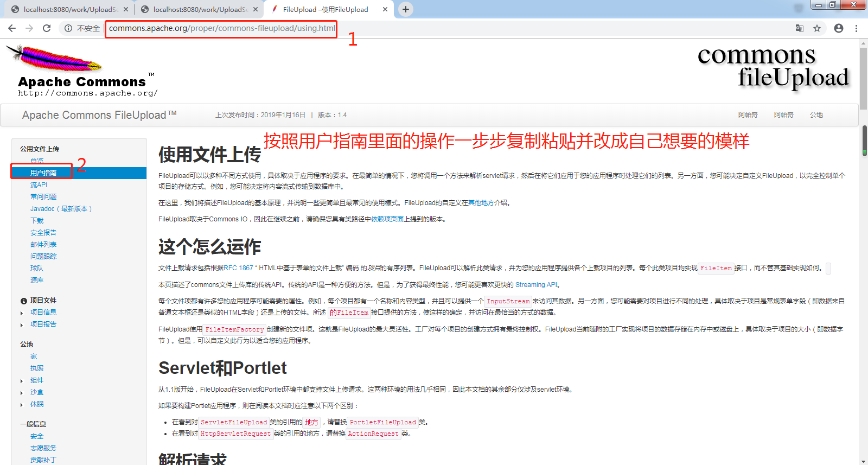Open the 安全报告 sidebar link
Screen dimensions: 868x465
tap(43, 233)
